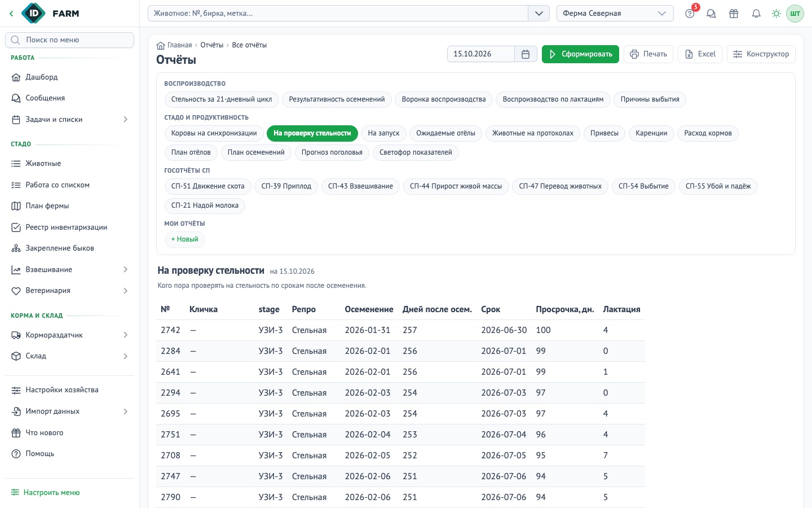Click the home icon in breadcrumbs
The width and height of the screenshot is (812, 508).
pos(161,45)
